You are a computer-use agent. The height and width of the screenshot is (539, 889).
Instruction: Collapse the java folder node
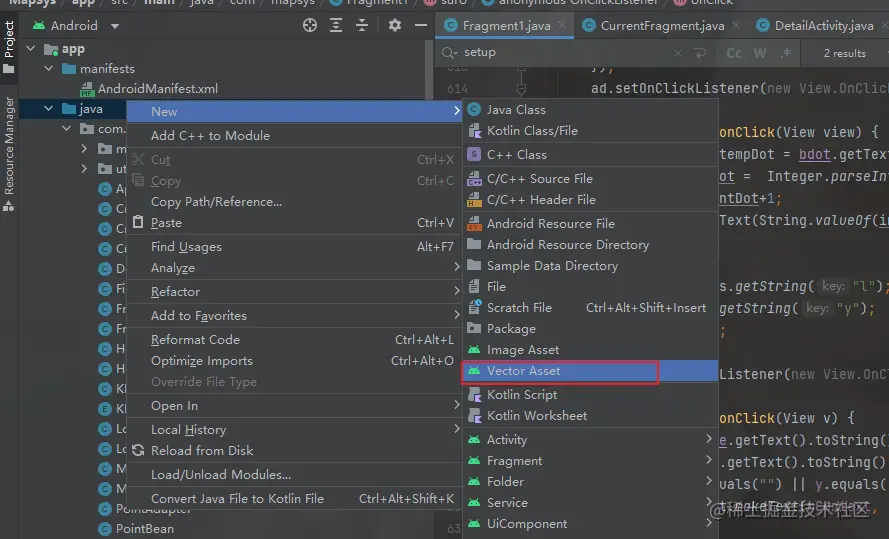[x=49, y=108]
